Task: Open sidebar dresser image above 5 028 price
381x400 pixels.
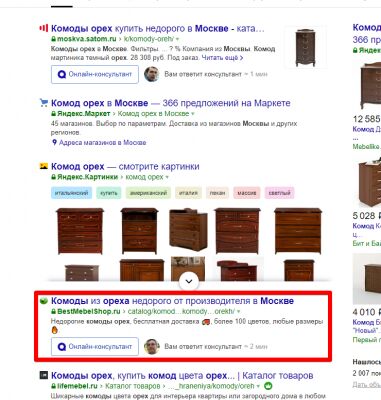Action: (x=370, y=183)
